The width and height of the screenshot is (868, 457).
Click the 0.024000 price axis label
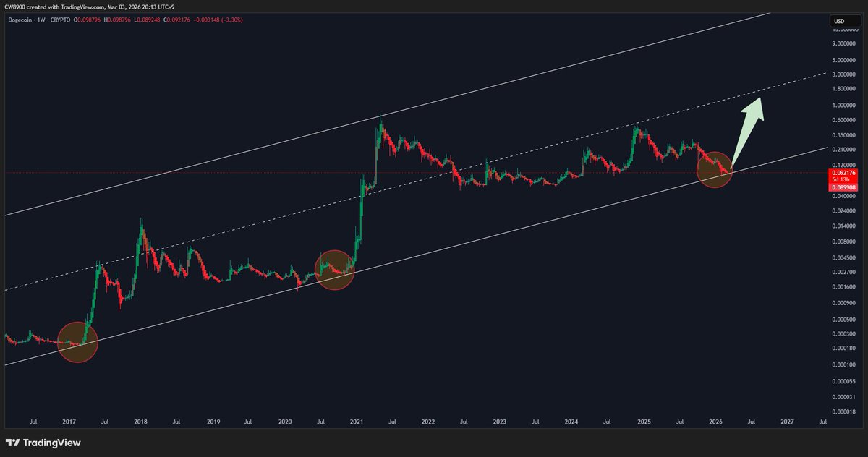pyautogui.click(x=843, y=211)
